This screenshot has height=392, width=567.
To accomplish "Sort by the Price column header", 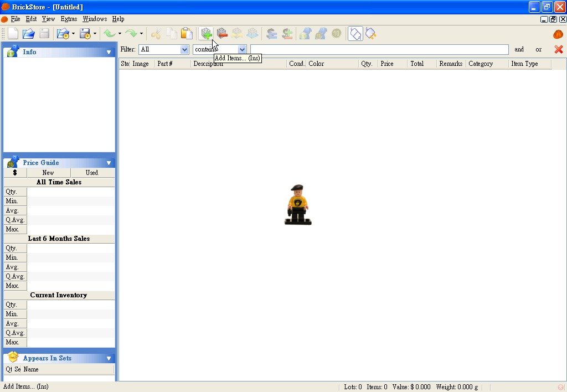I will (393, 64).
